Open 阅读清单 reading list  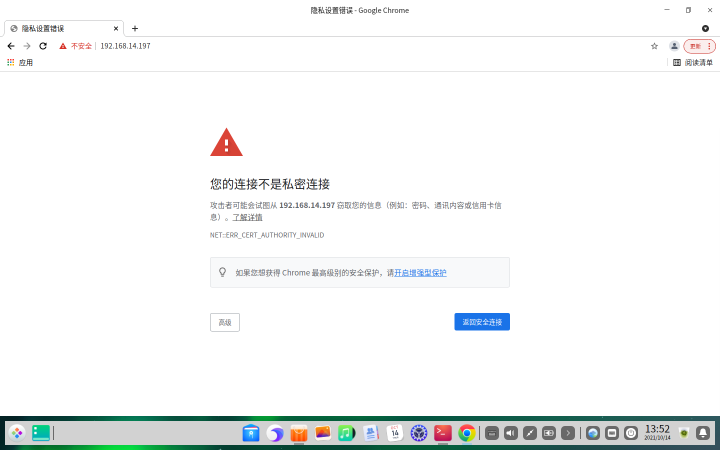(693, 62)
